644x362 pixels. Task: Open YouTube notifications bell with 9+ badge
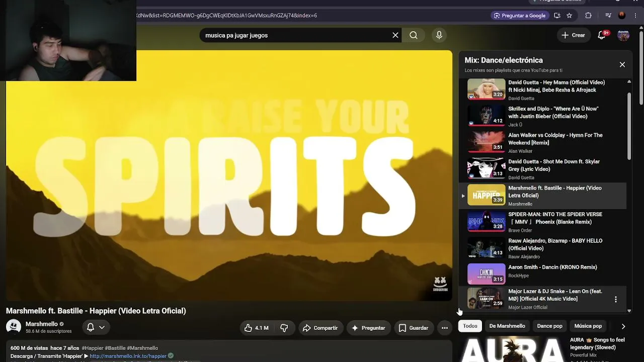pos(602,35)
